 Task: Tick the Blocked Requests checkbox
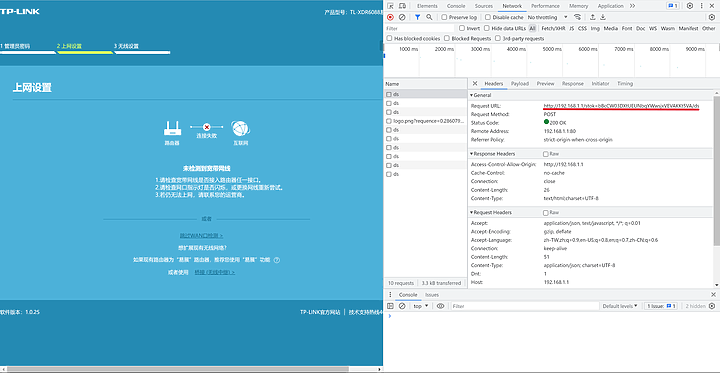tap(447, 39)
